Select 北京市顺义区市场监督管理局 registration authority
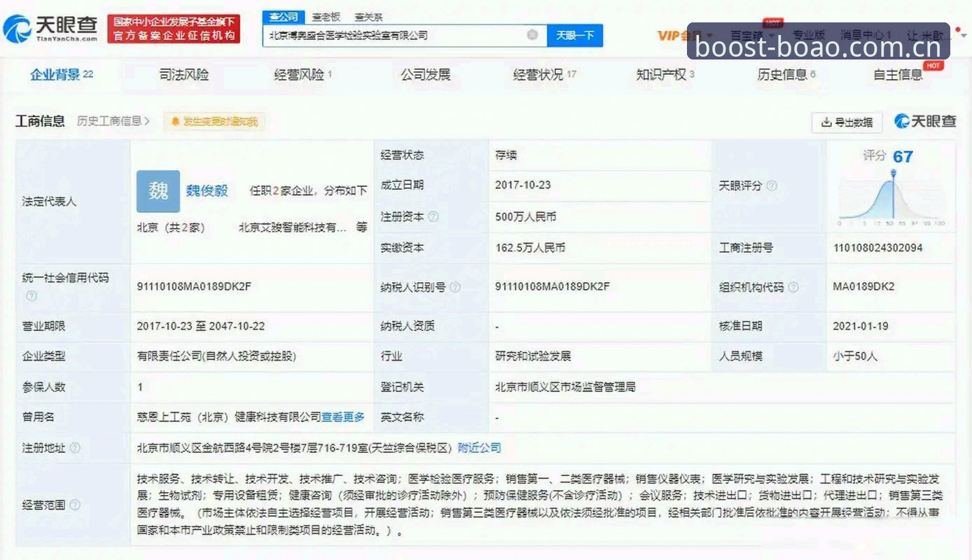The width and height of the screenshot is (972, 560). 565,386
